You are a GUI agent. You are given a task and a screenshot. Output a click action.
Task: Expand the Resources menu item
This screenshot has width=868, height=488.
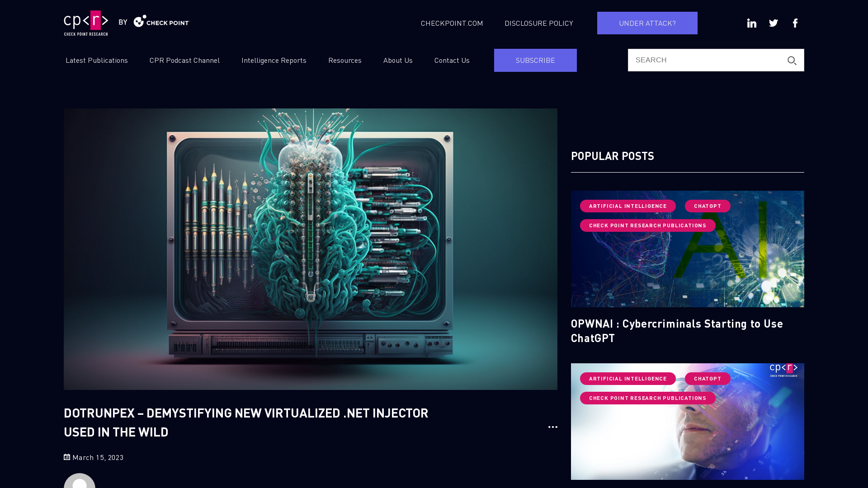tap(345, 60)
